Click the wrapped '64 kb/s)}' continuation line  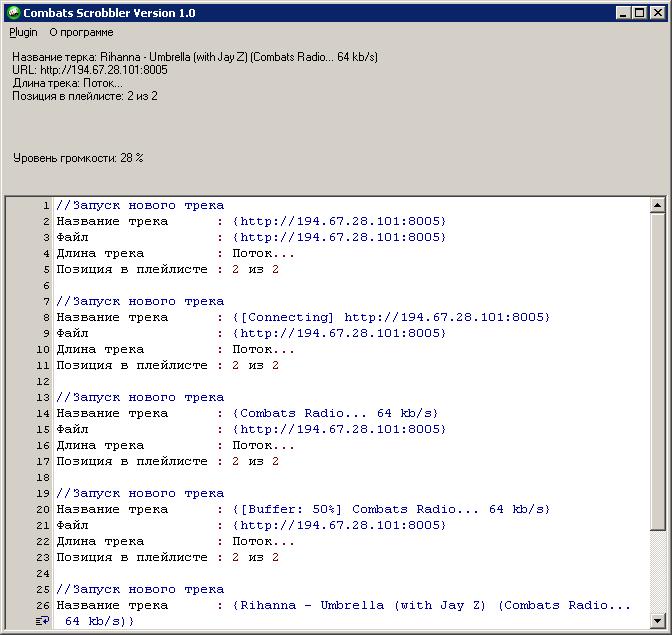[x=99, y=621]
